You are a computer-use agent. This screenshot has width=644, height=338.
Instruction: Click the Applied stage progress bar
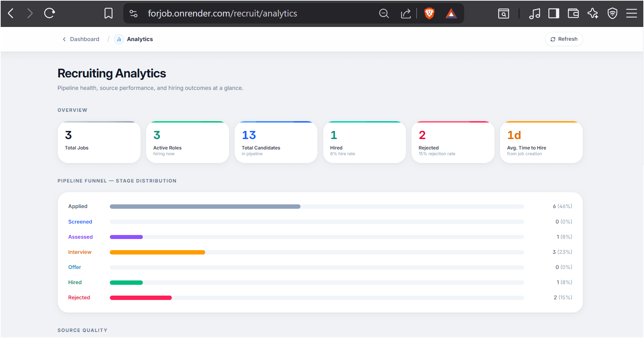[317, 206]
